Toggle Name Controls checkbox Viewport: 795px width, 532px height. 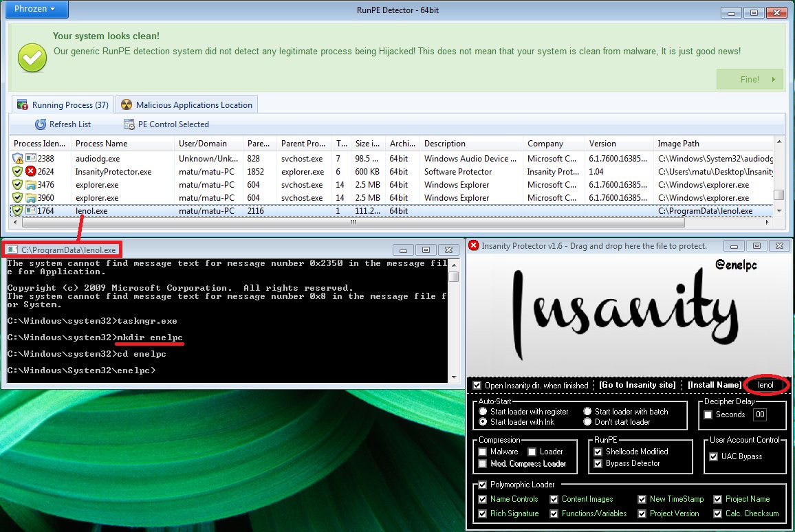pos(482,499)
